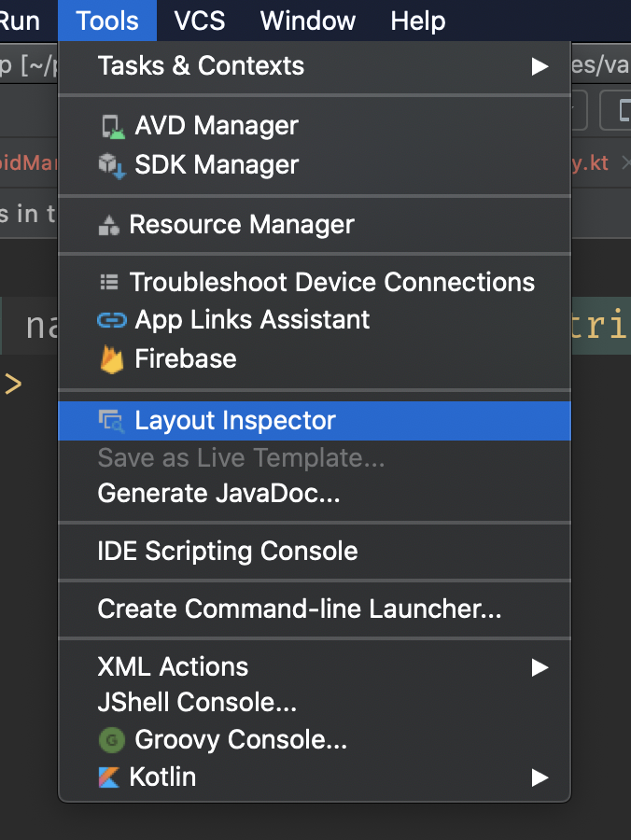Viewport: 631px width, 840px height.
Task: Open JShell Console… entry
Action: 315,703
